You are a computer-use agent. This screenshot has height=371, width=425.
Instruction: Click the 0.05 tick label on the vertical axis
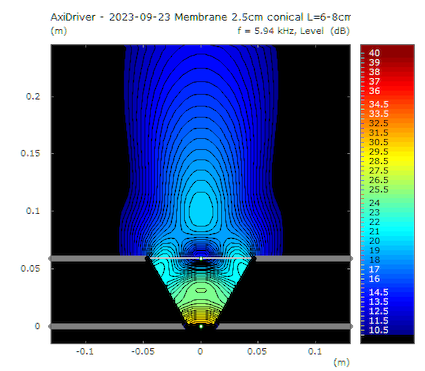tap(30, 268)
